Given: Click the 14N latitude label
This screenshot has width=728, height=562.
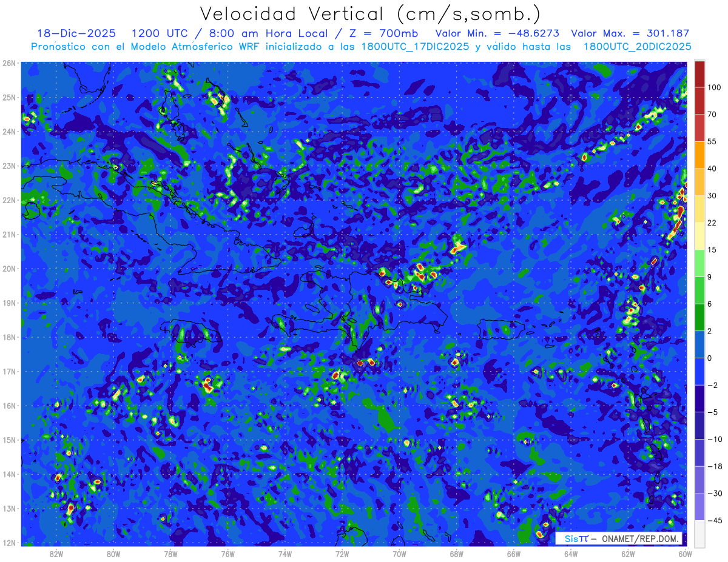Looking at the screenshot, I should click(8, 474).
